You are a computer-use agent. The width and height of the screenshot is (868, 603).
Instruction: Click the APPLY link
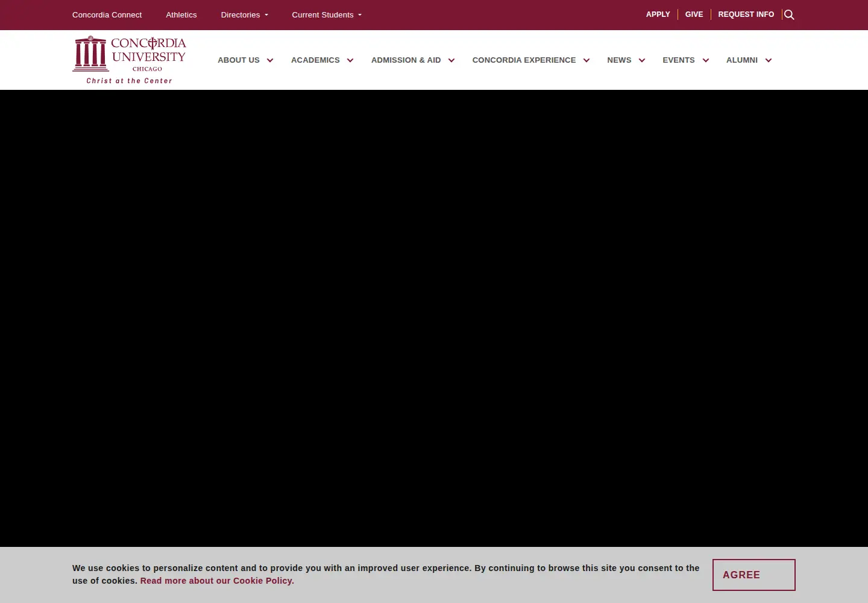point(658,14)
